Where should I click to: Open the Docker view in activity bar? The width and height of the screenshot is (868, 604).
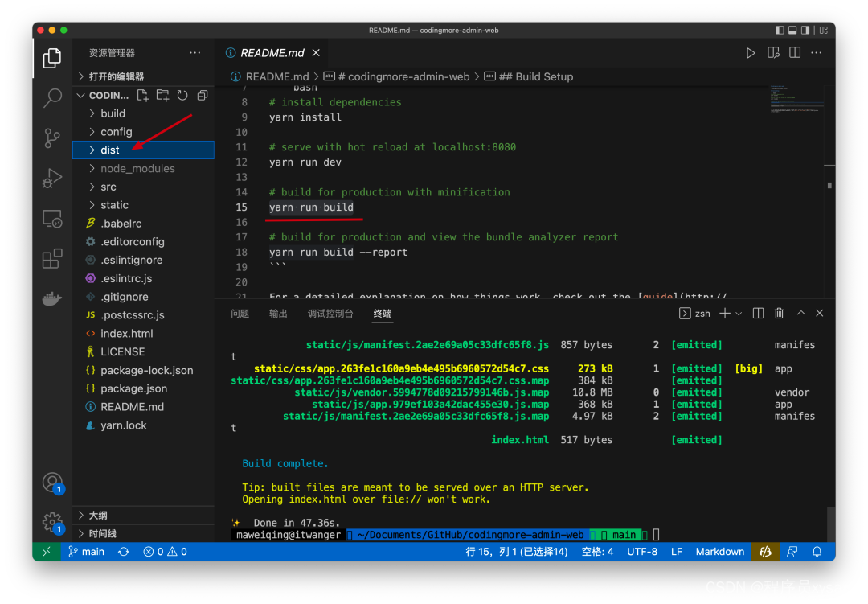(52, 298)
